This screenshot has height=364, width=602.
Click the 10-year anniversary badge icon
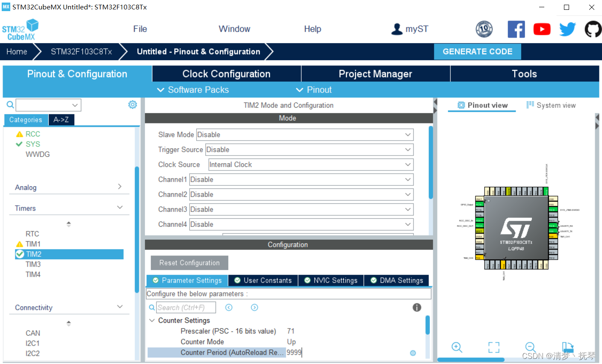point(484,29)
